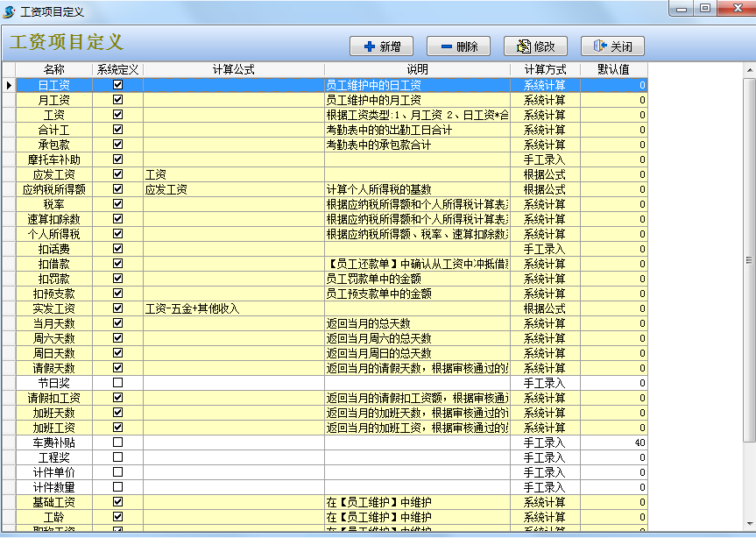Toggle the 工程奖 系统定义 checkbox
756x538 pixels.
click(x=117, y=457)
